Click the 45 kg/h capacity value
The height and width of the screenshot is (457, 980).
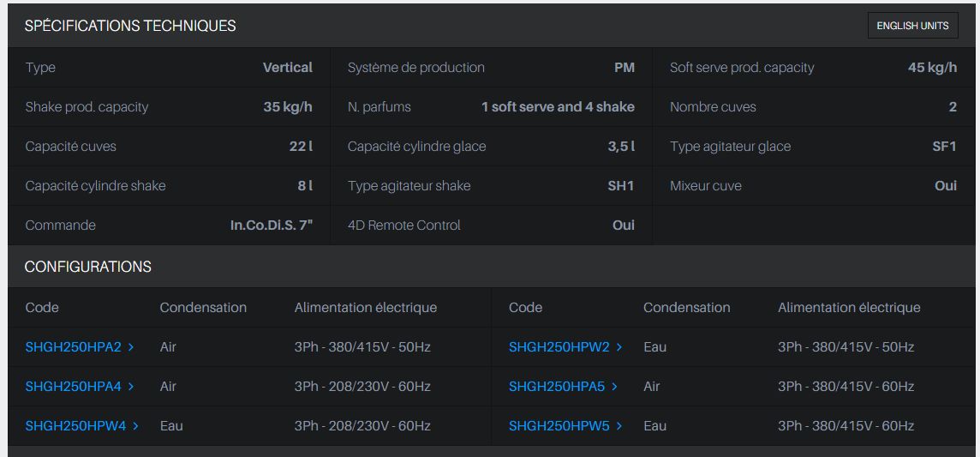coord(932,68)
